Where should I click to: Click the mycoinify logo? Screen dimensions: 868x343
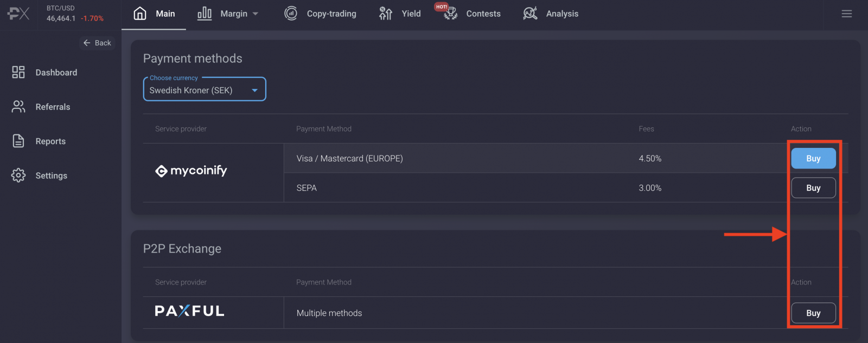coord(191,171)
